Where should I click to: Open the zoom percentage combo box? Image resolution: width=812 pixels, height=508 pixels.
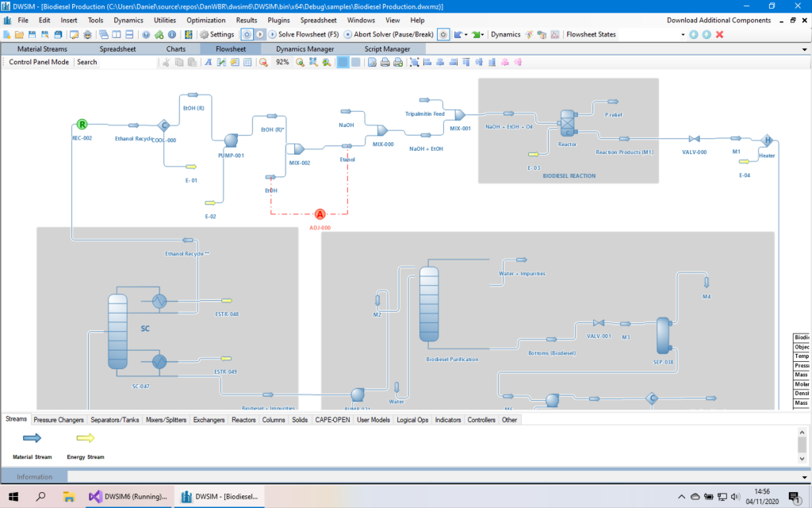(x=282, y=62)
